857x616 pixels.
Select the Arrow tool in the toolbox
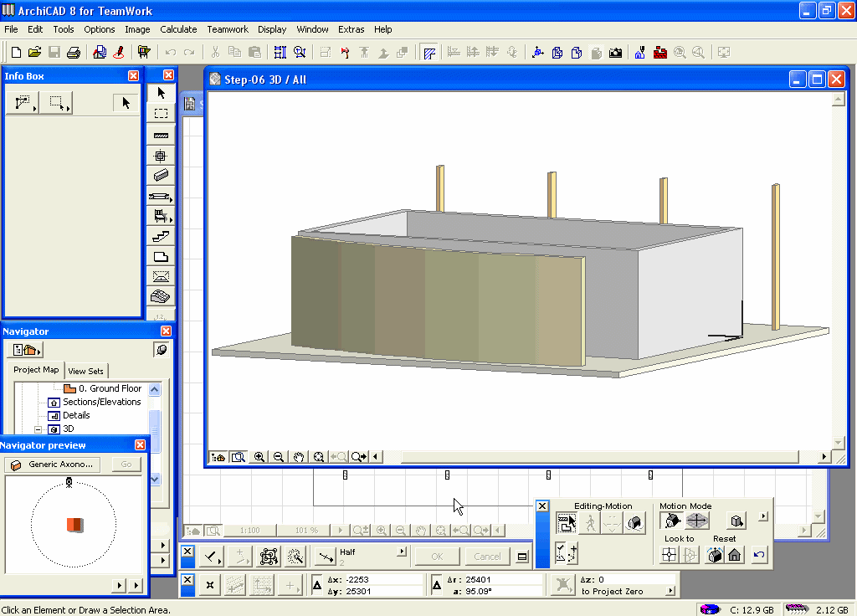[x=162, y=93]
